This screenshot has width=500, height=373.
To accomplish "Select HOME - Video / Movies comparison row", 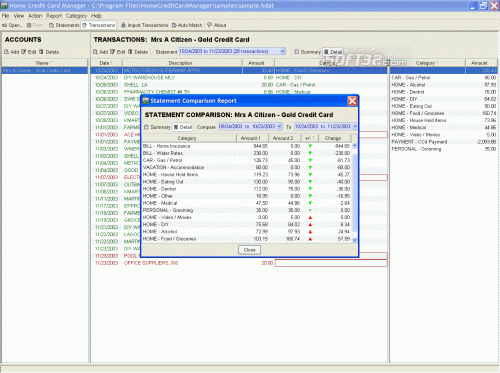I will 247,217.
